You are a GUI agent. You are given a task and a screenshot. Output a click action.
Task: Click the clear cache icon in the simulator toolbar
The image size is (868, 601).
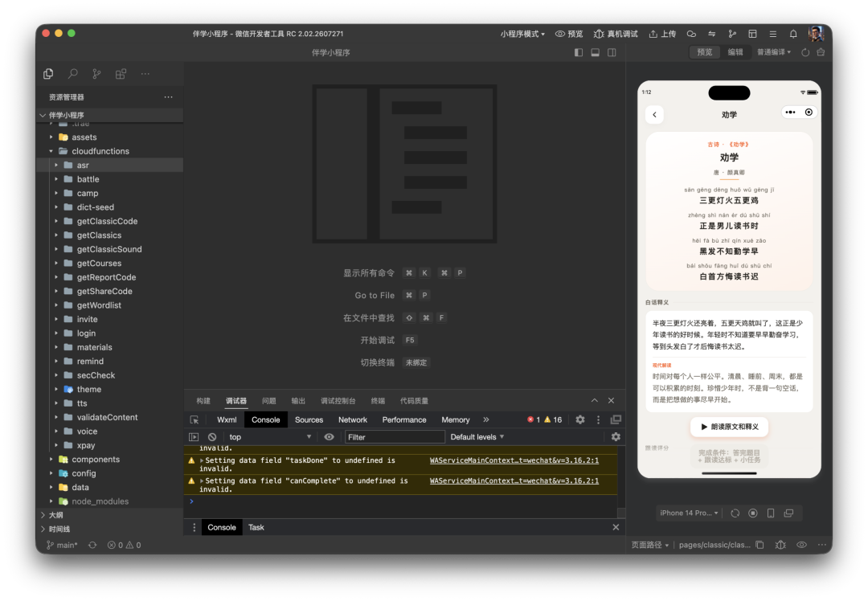pyautogui.click(x=821, y=52)
